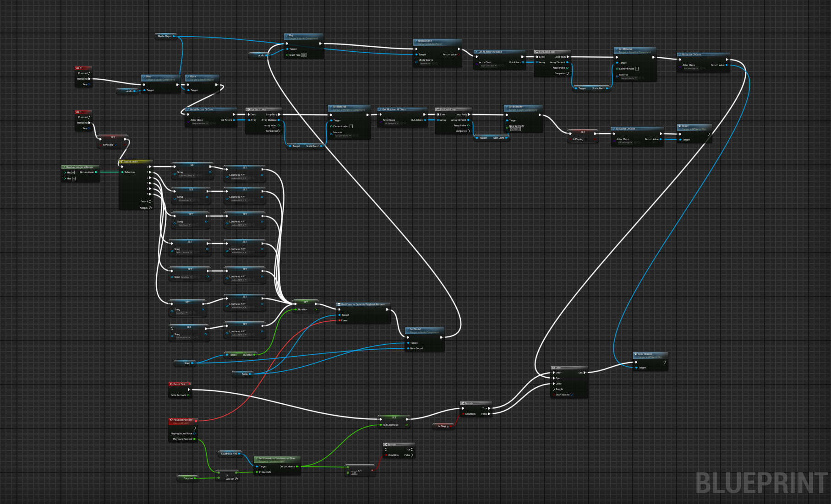Click the Gate macro node icon
The image size is (831, 504).
[x=554, y=368]
